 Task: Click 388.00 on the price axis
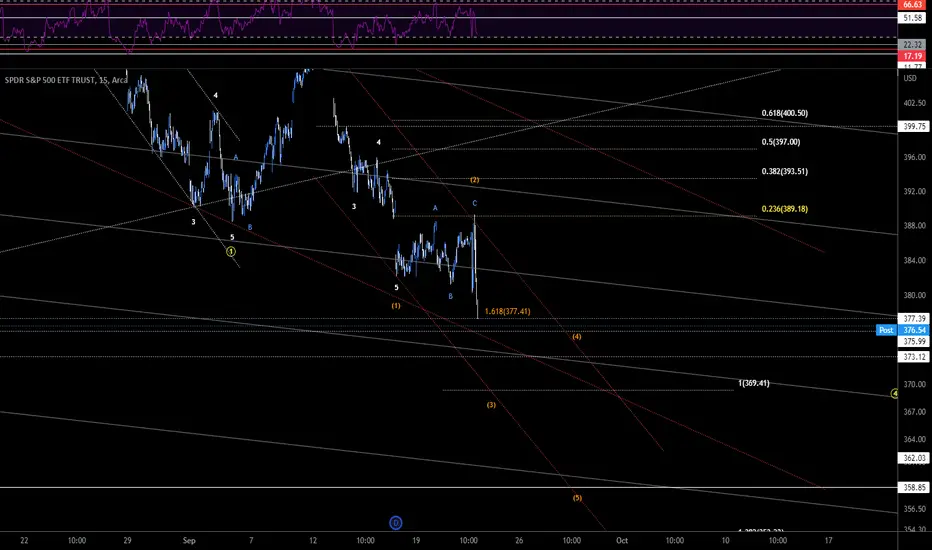914,225
